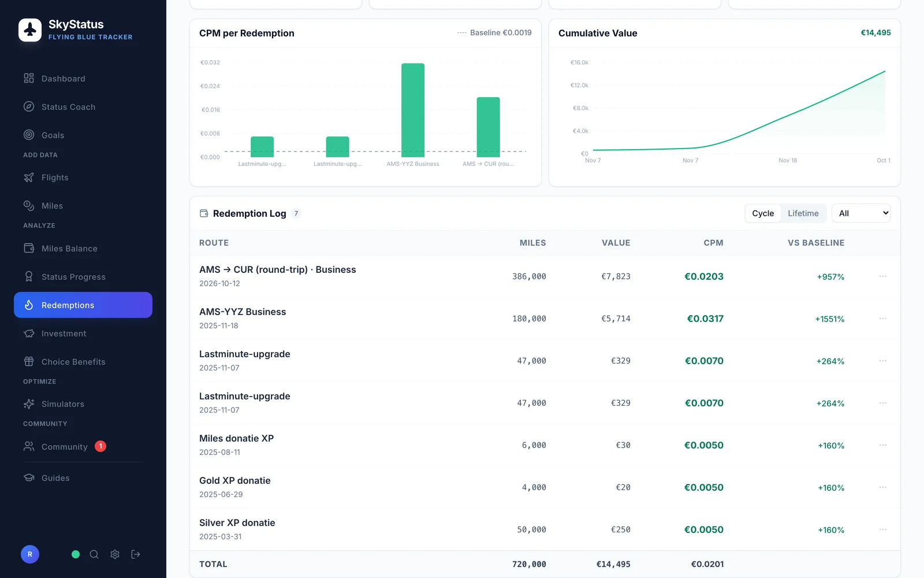Click the ROUTE column header
Screen dimensions: 924x578
(x=214, y=243)
